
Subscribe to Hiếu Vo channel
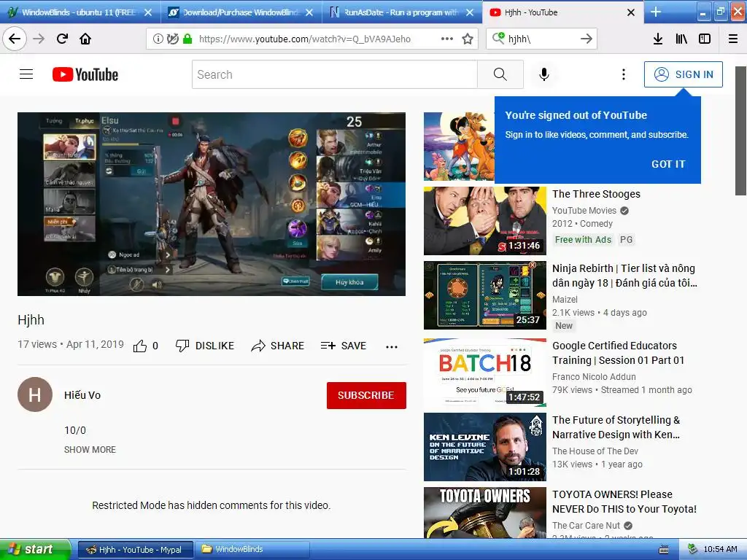[x=366, y=395]
